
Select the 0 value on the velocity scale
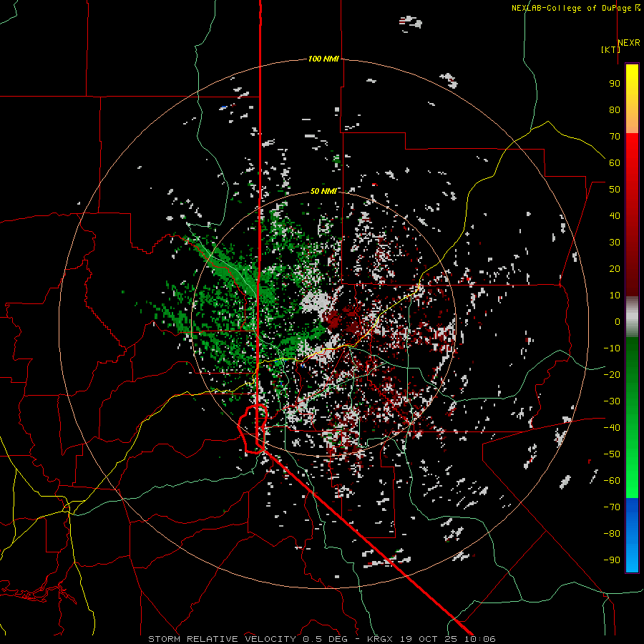click(x=618, y=322)
